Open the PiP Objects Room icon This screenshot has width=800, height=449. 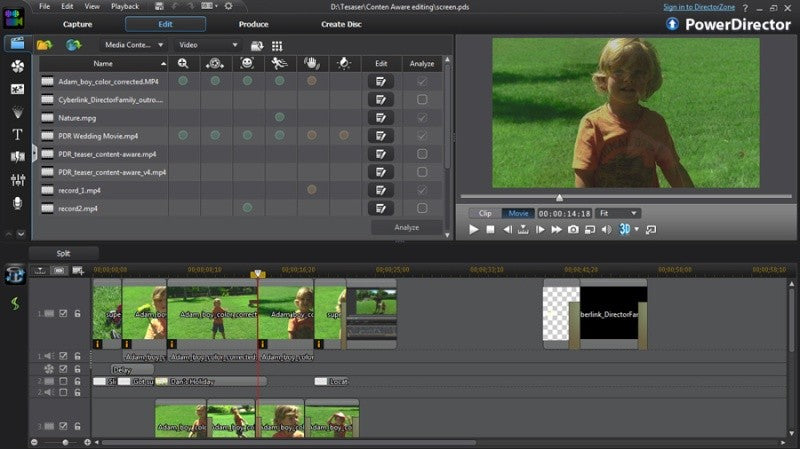click(x=17, y=89)
